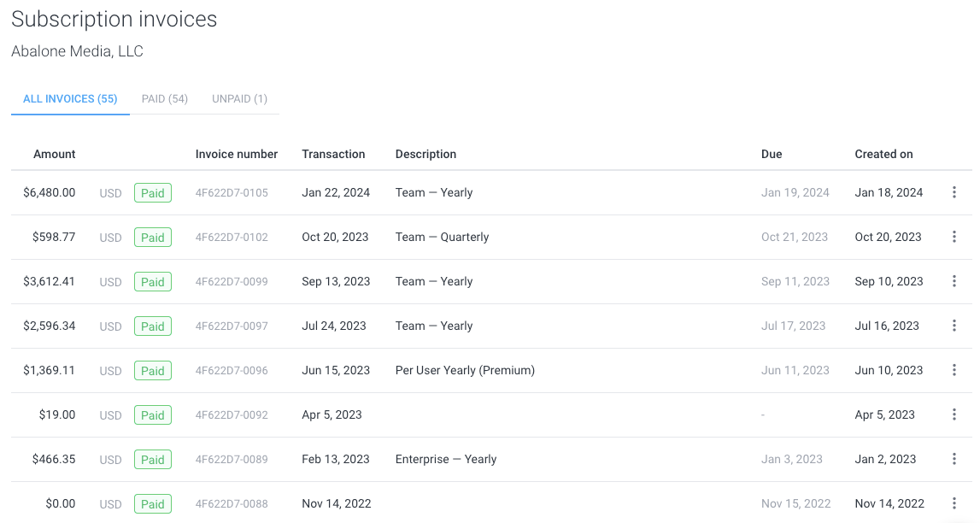Open invoice number 4F622D7-0096
980x523 pixels.
(232, 370)
